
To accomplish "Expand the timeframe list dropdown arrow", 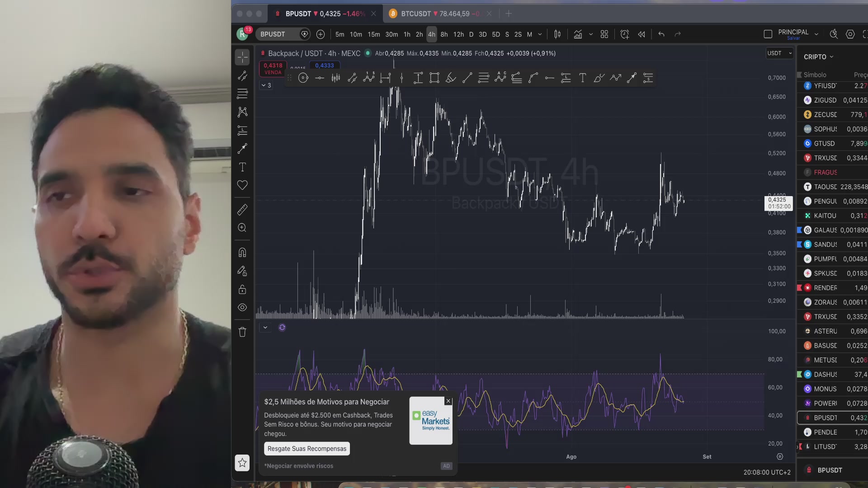I will pyautogui.click(x=540, y=34).
